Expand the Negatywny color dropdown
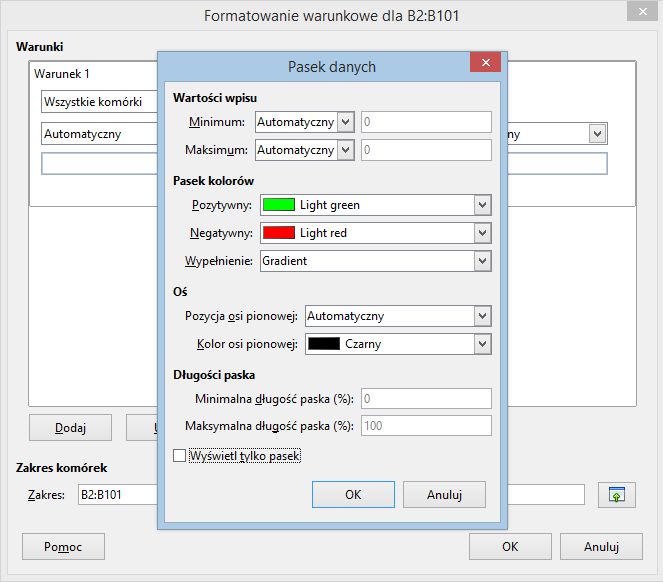 (x=483, y=233)
